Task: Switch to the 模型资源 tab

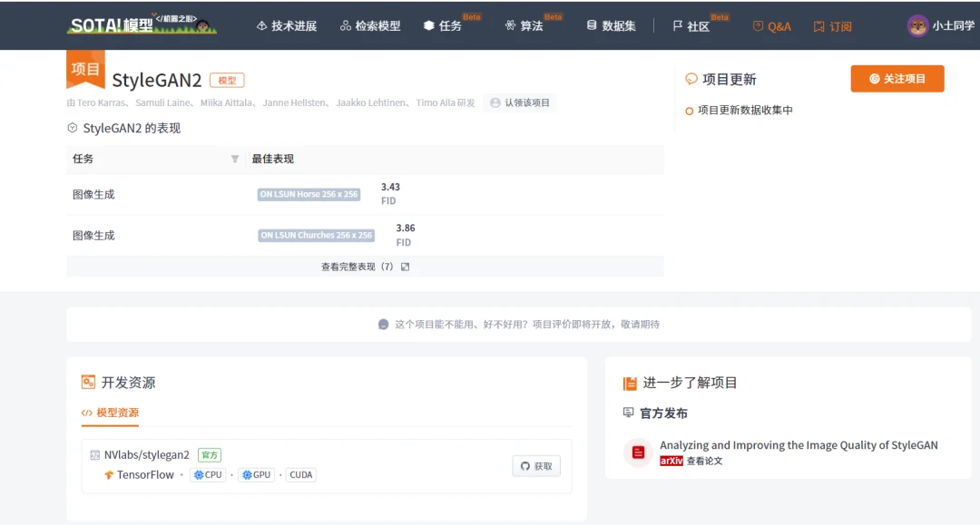Action: click(111, 413)
